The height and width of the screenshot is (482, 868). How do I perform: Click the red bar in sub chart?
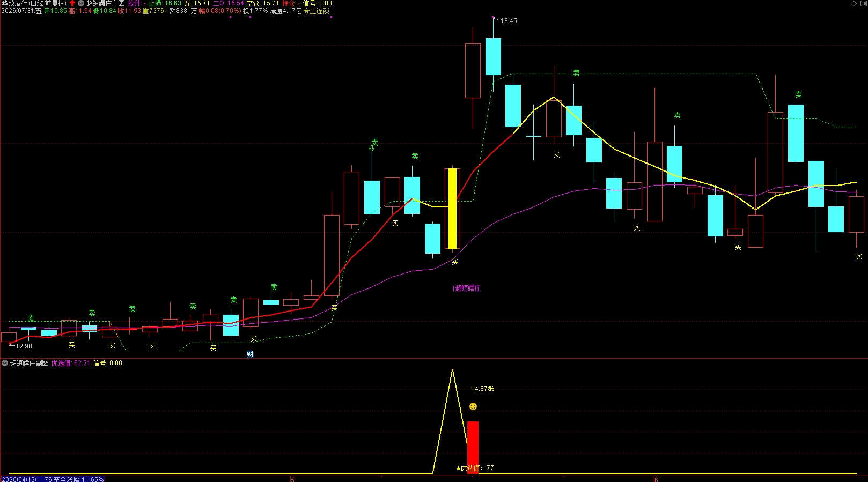(473, 447)
